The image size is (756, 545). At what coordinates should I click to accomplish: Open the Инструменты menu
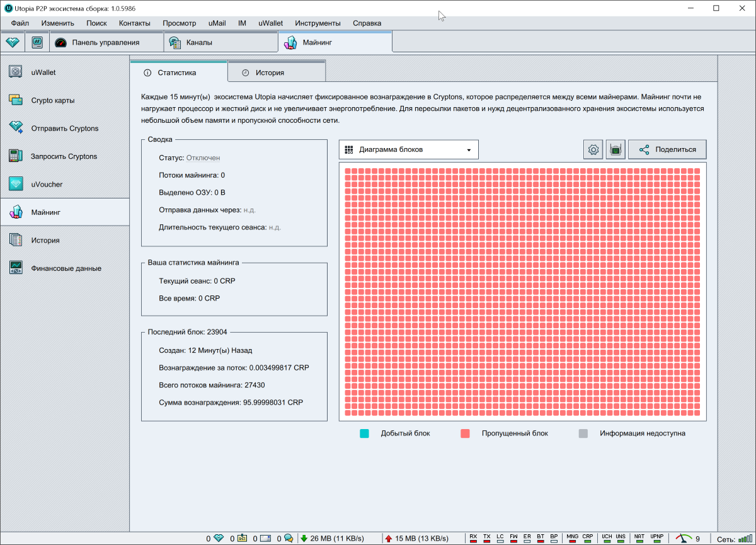pos(318,23)
